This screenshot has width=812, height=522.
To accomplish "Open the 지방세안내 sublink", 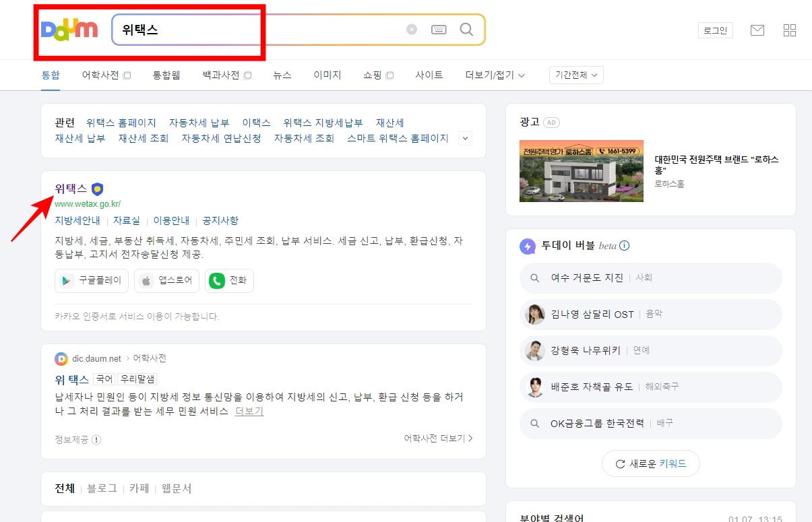I will [77, 220].
